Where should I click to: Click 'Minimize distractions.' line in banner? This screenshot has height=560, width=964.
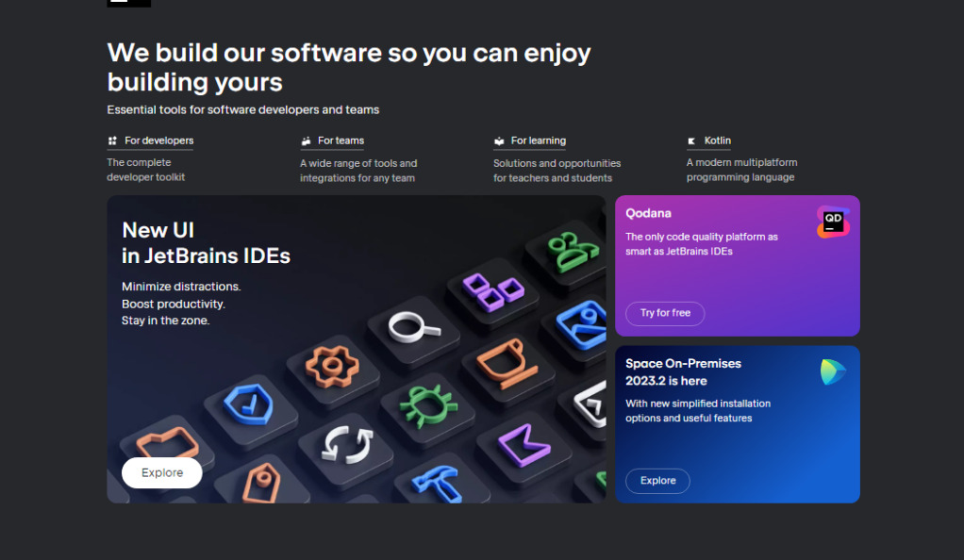[x=181, y=287]
